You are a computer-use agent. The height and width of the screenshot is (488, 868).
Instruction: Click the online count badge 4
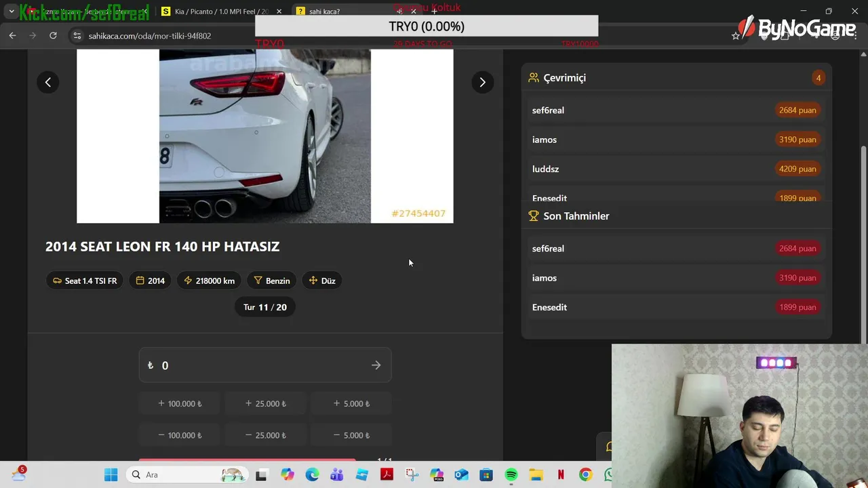818,78
